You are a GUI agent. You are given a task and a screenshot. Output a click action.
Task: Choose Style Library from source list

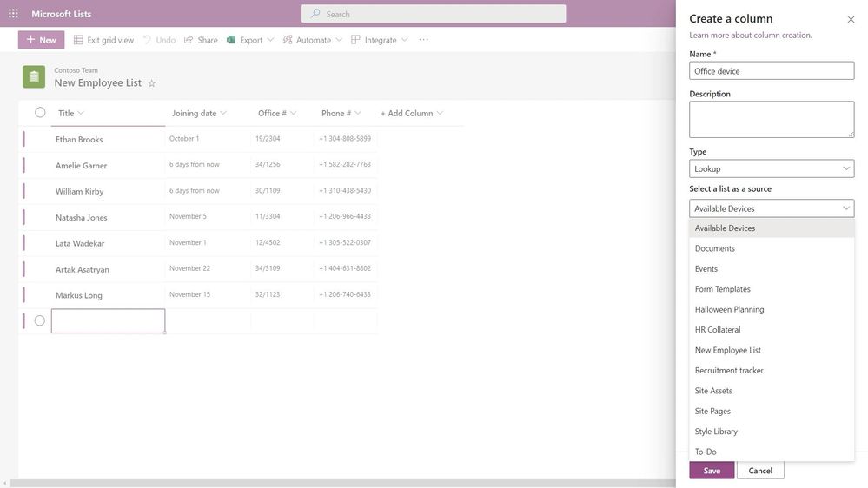772,432
